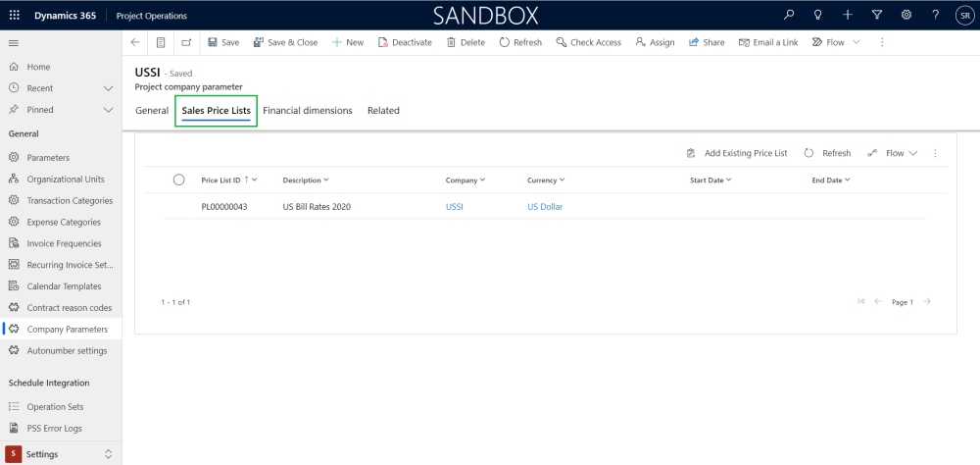Click Save & Close
This screenshot has width=980, height=465.
[285, 42]
